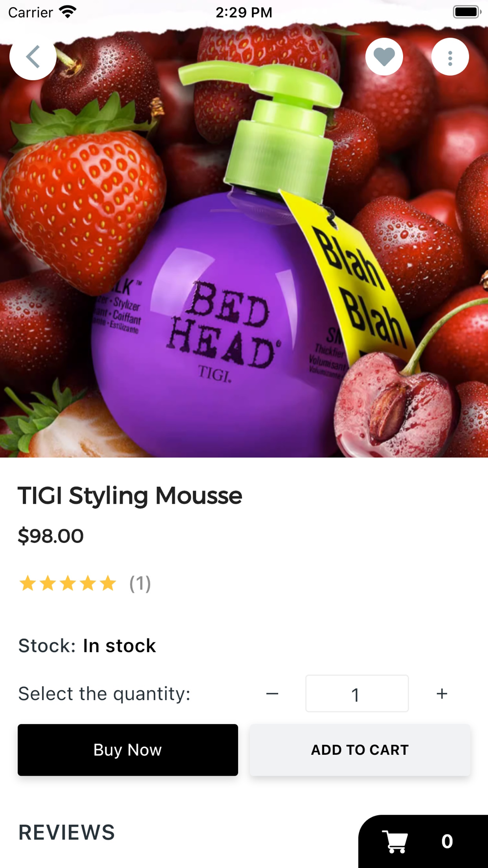This screenshot has height=868, width=488.
Task: Tap the TIGI Styling Mousse title
Action: [130, 496]
